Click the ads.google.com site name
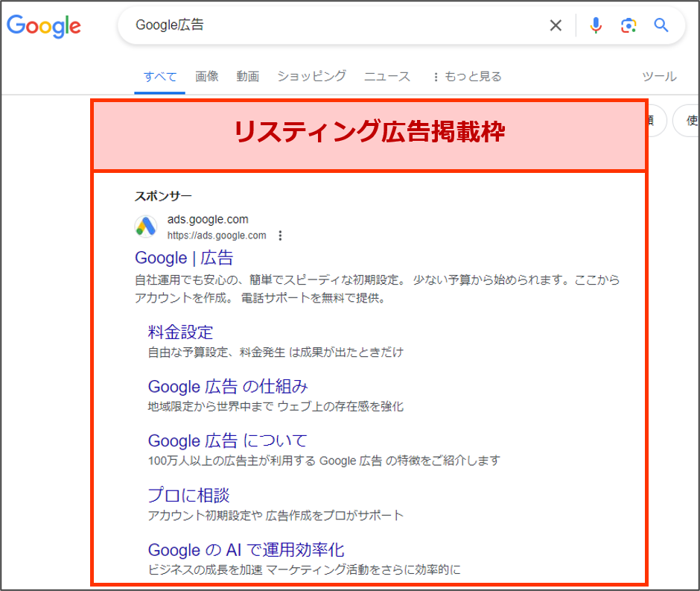The image size is (700, 591). [x=208, y=219]
